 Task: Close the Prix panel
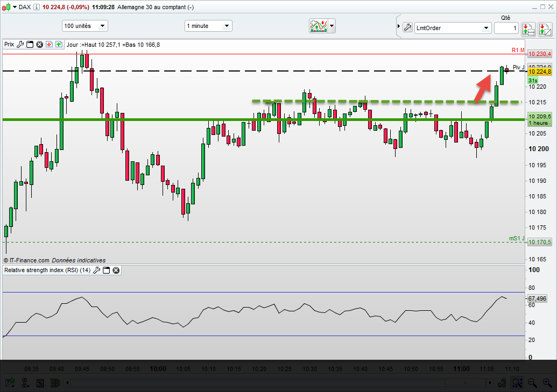point(39,45)
